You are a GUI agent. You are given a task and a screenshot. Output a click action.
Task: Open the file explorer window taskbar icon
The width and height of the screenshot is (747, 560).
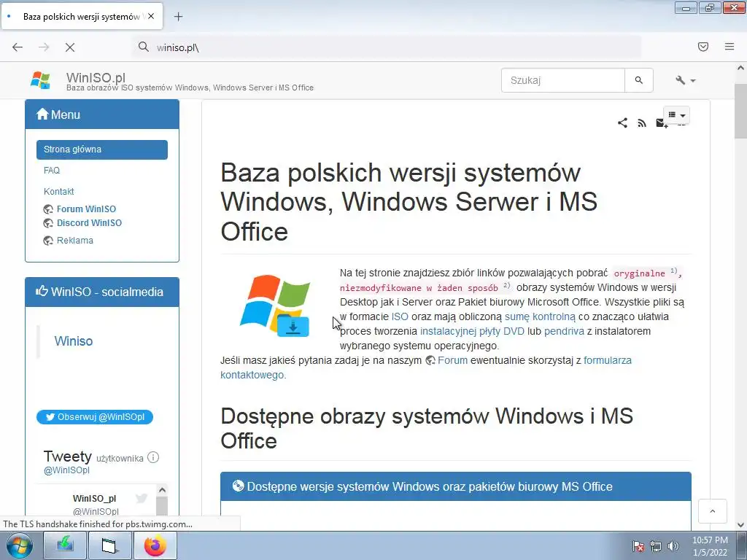[109, 545]
